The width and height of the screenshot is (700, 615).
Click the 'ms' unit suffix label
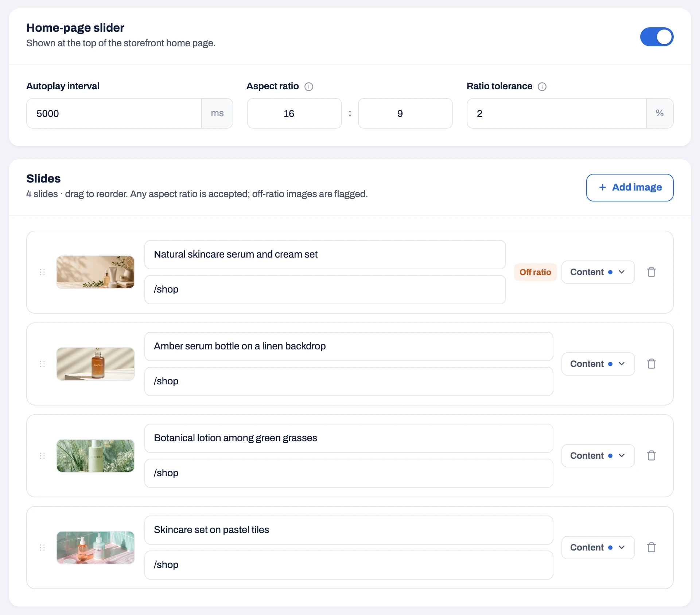point(217,113)
